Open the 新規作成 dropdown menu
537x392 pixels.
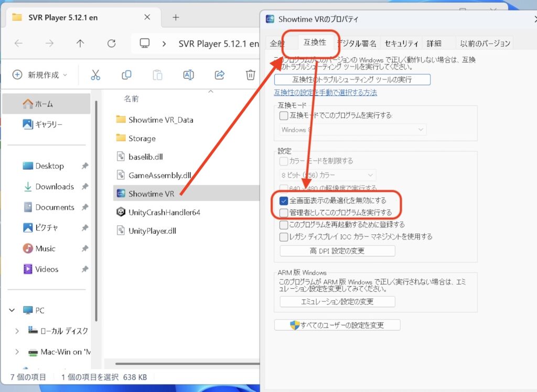40,74
